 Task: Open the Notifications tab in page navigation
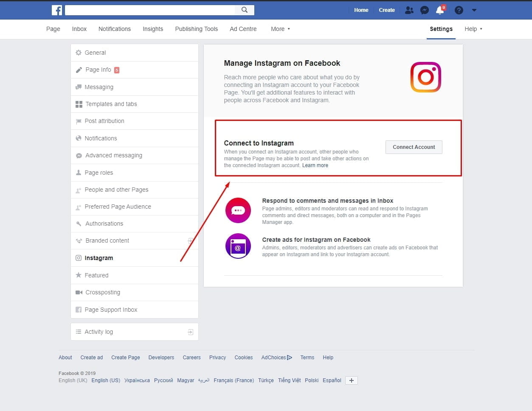pos(115,29)
